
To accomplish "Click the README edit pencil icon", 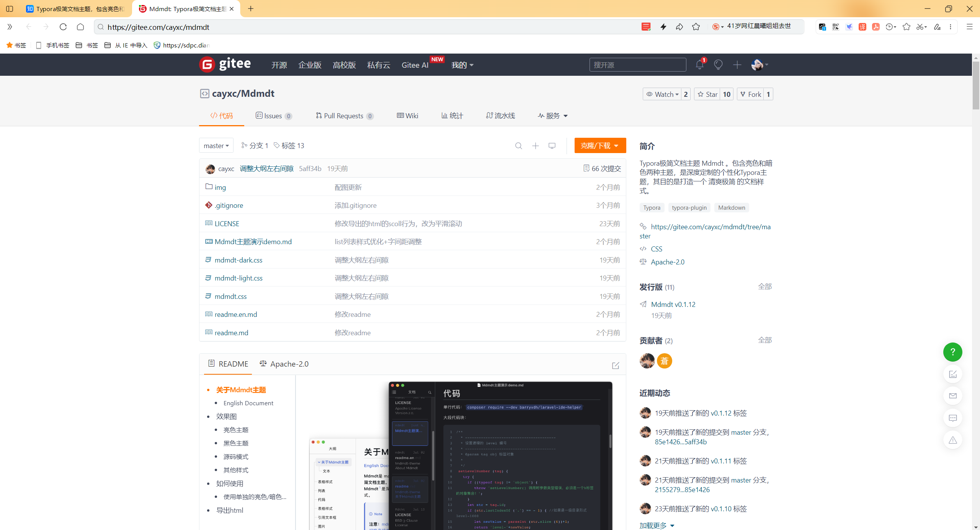I will click(x=615, y=365).
